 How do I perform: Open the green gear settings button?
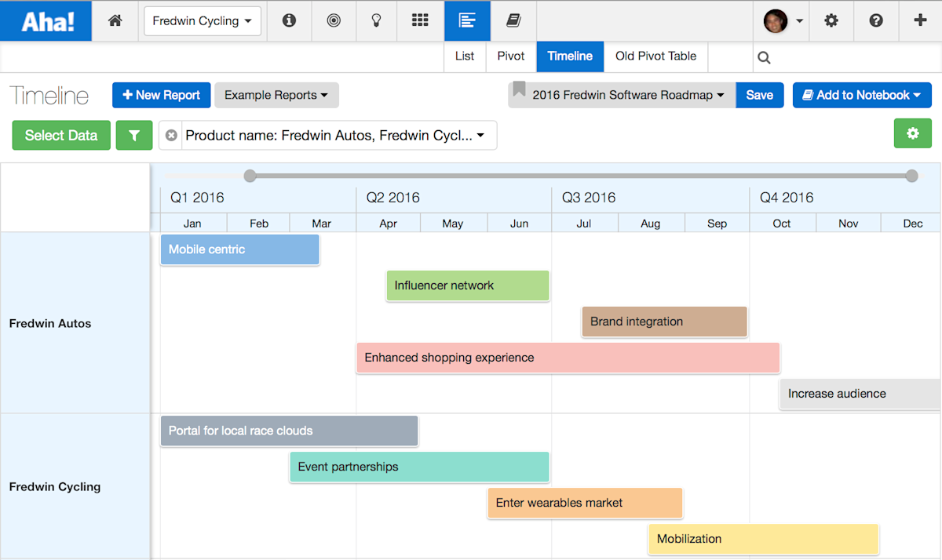tap(913, 133)
